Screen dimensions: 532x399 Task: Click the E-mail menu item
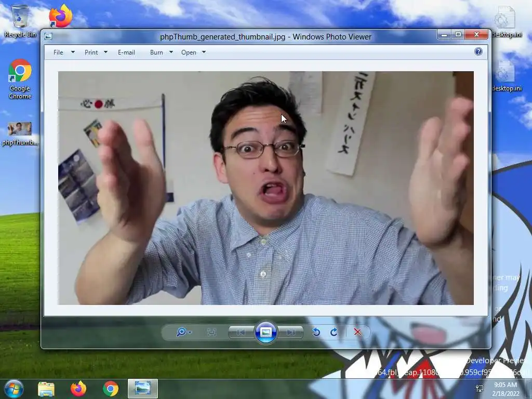coord(126,52)
